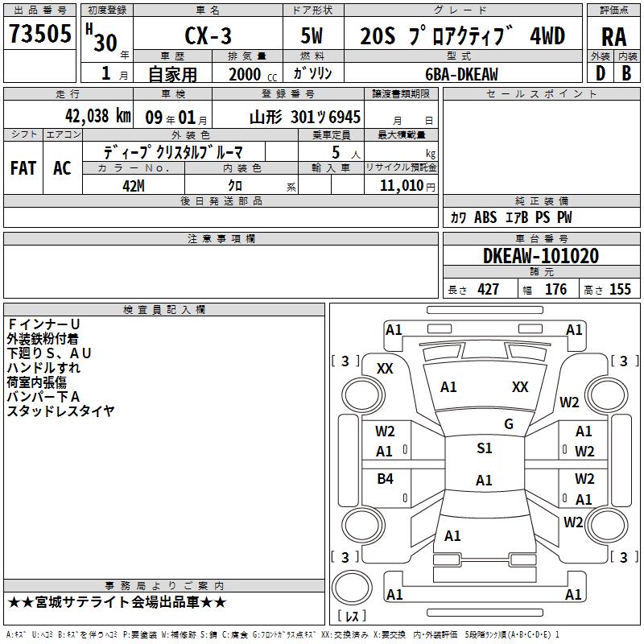The height and width of the screenshot is (644, 644).
Task: Click the 宮城サテライト会場出品車 notice text
Action: [x=117, y=602]
